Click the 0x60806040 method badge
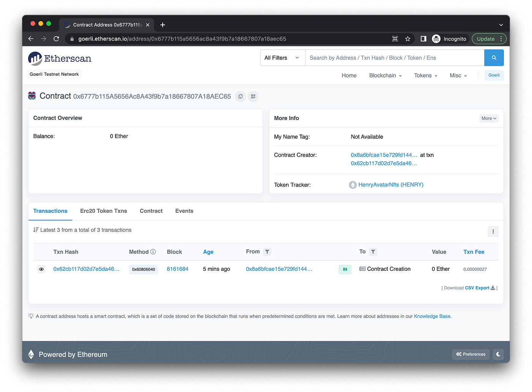 144,269
